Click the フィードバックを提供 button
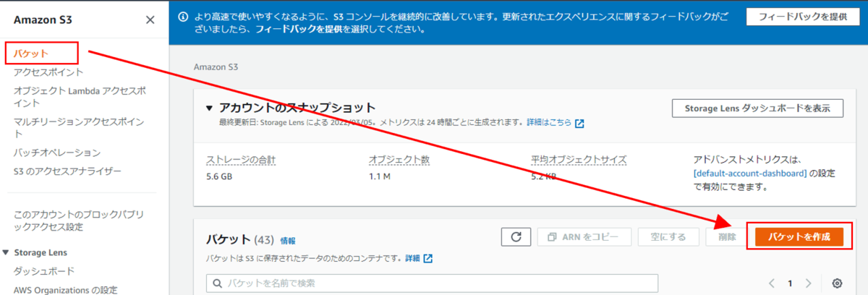Viewport: 868px width, 295px height. click(802, 18)
